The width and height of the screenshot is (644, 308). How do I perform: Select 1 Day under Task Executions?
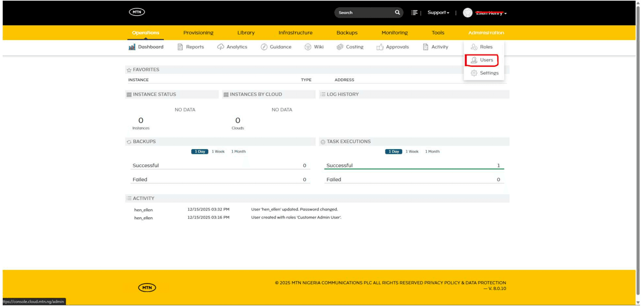point(393,152)
